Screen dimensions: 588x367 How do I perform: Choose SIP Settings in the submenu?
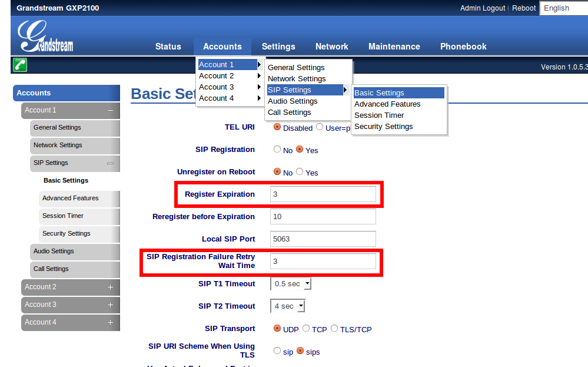tap(308, 90)
